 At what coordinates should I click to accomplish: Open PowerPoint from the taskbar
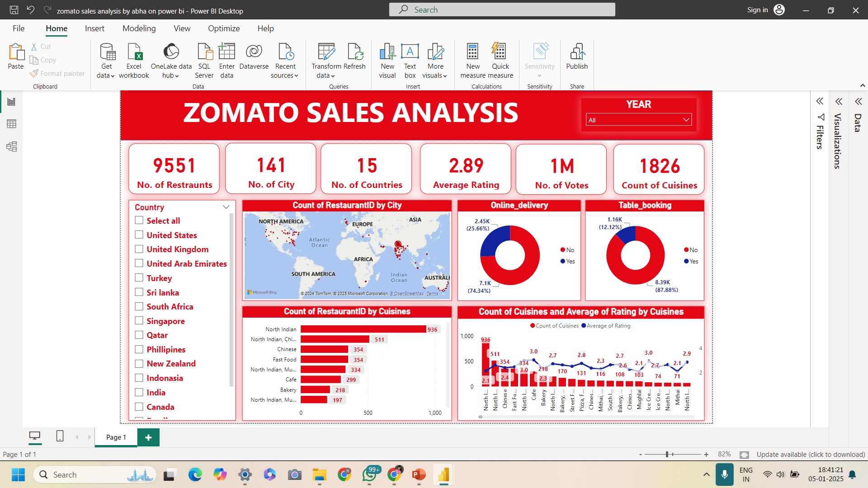pyautogui.click(x=419, y=474)
